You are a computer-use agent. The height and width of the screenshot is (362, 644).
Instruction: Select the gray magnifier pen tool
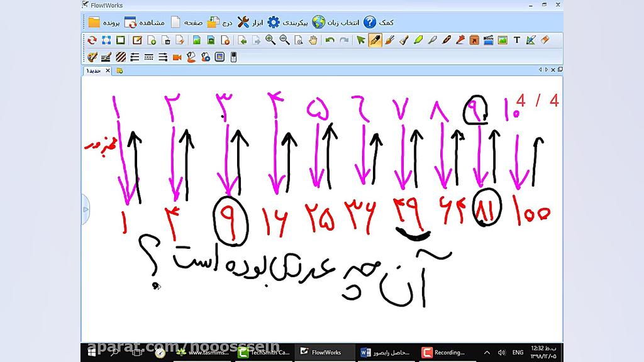pos(432,40)
